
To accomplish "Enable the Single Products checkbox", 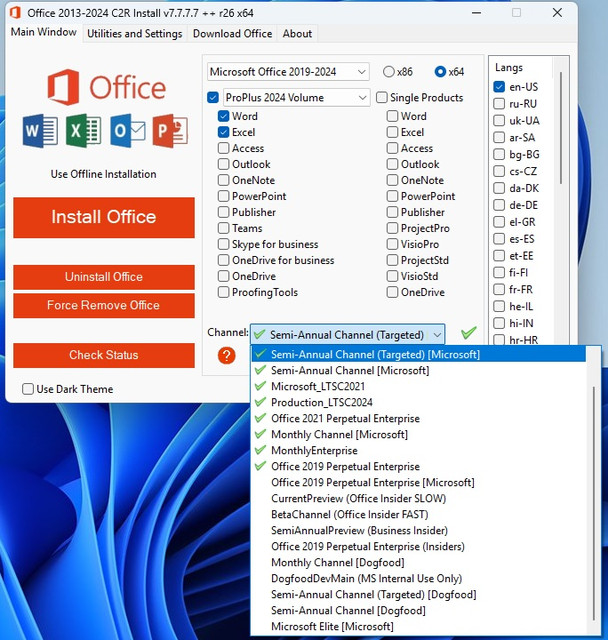I will click(x=382, y=98).
